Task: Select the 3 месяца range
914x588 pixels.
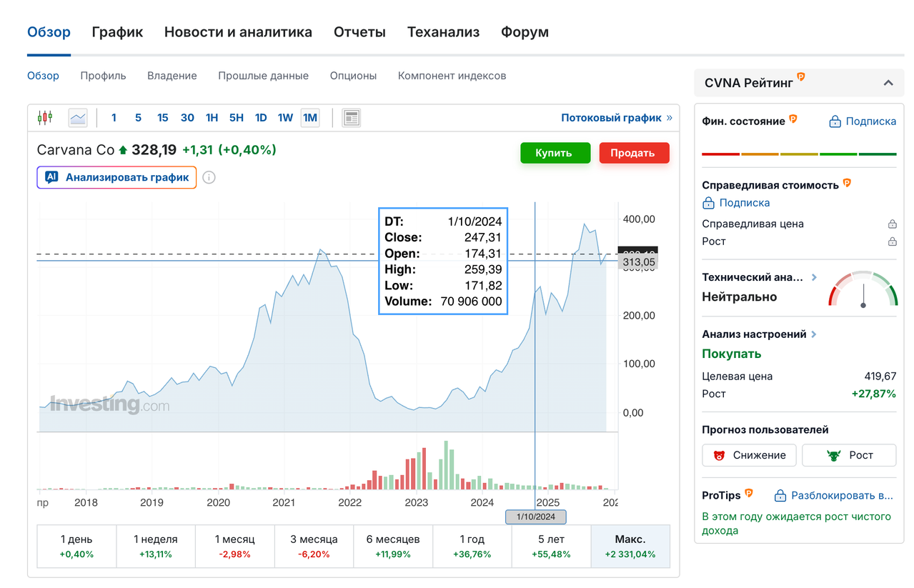Action: click(x=314, y=547)
